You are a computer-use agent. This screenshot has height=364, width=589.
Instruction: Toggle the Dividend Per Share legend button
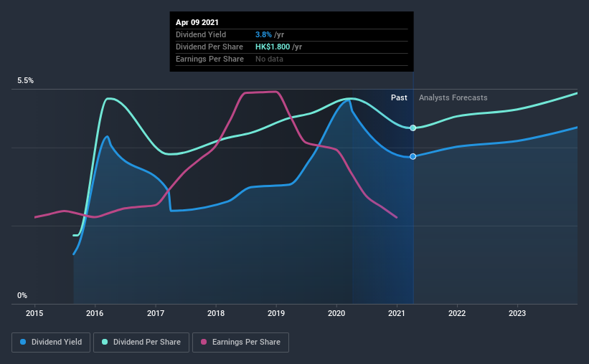pyautogui.click(x=141, y=343)
